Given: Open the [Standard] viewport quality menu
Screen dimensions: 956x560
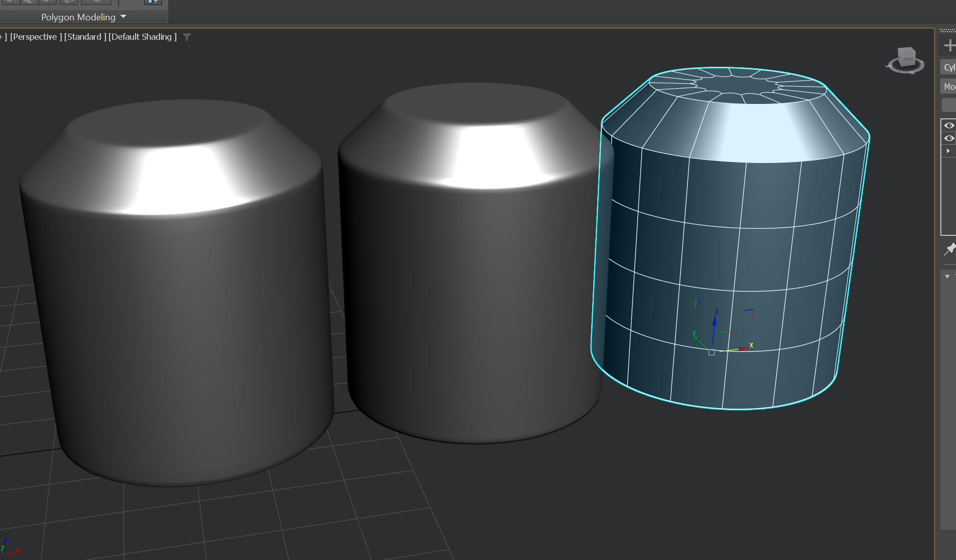Looking at the screenshot, I should click(85, 37).
